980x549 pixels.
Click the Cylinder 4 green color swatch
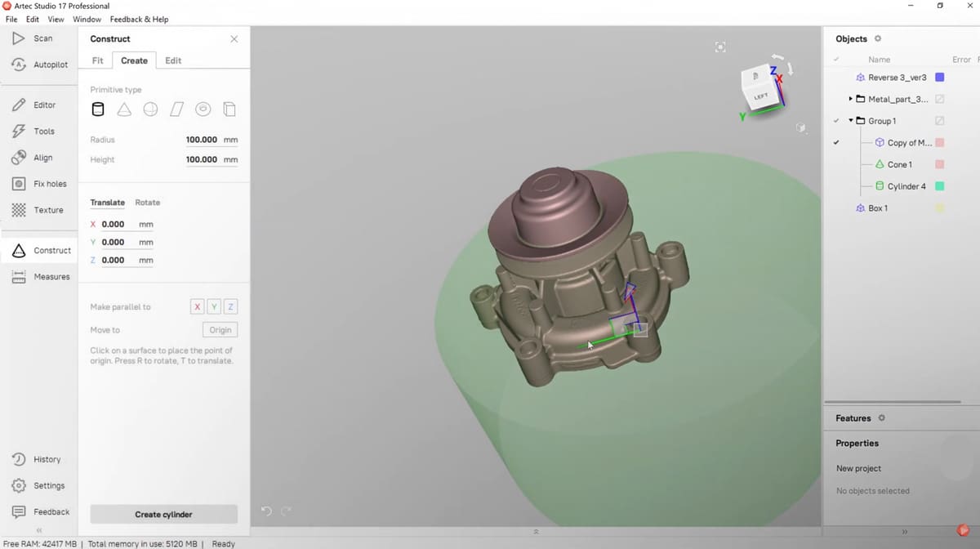pos(940,186)
